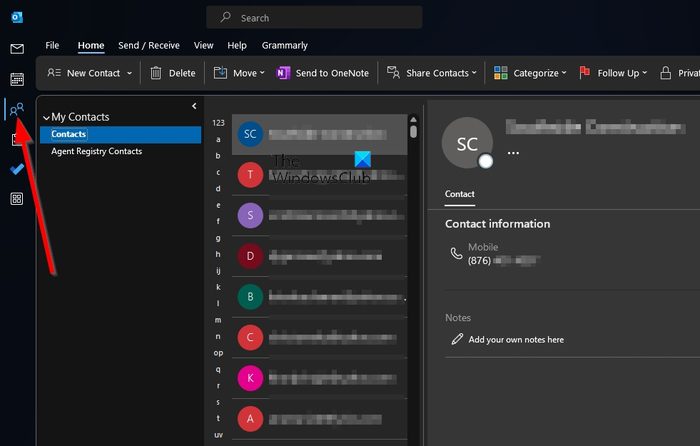The image size is (700, 446).
Task: Open the Send / Receive tab
Action: 149,45
